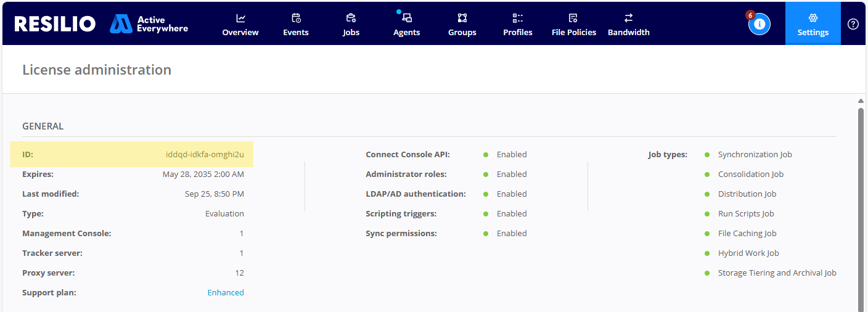The image size is (868, 312).
Task: Open notifications info badge with 6 alerts
Action: pyautogui.click(x=759, y=24)
